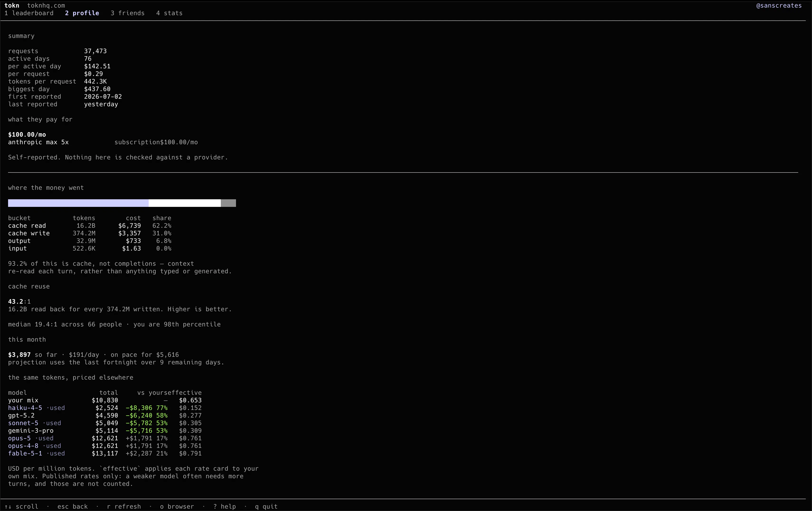Click the tokn app title
Image resolution: width=812 pixels, height=511 pixels.
click(x=12, y=5)
